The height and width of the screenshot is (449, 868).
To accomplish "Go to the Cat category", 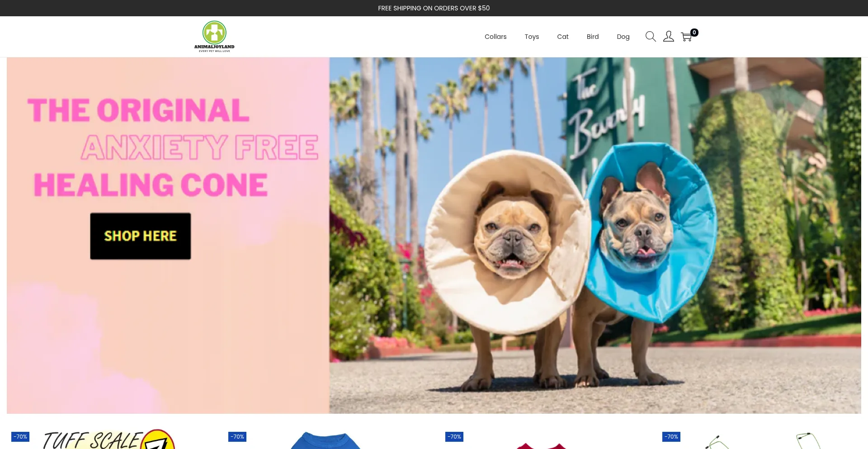I will (563, 37).
